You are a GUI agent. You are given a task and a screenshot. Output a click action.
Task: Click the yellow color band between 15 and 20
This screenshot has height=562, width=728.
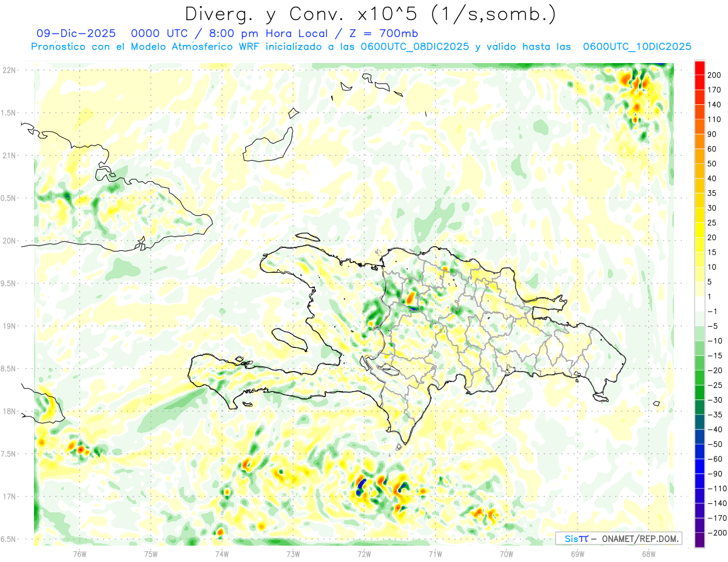point(699,245)
